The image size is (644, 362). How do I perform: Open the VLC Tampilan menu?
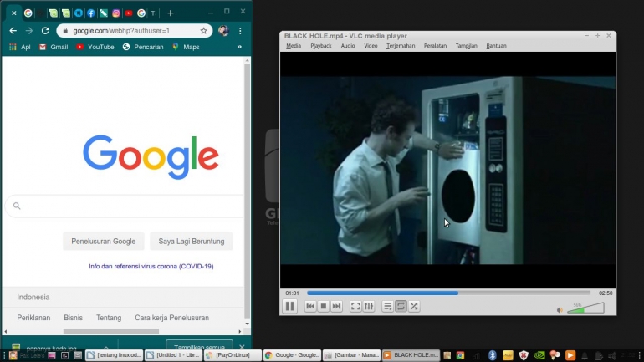coord(466,46)
